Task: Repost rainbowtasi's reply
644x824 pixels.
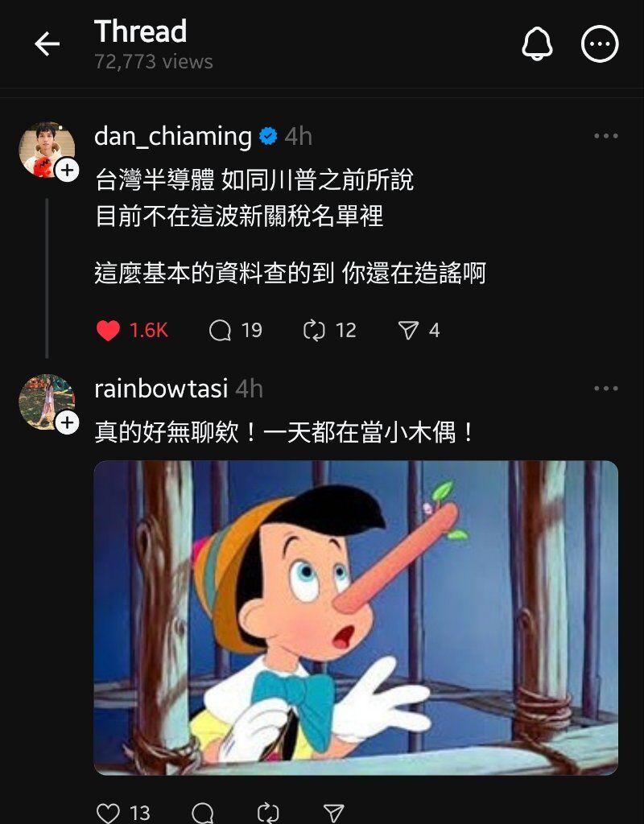Action: click(x=268, y=813)
